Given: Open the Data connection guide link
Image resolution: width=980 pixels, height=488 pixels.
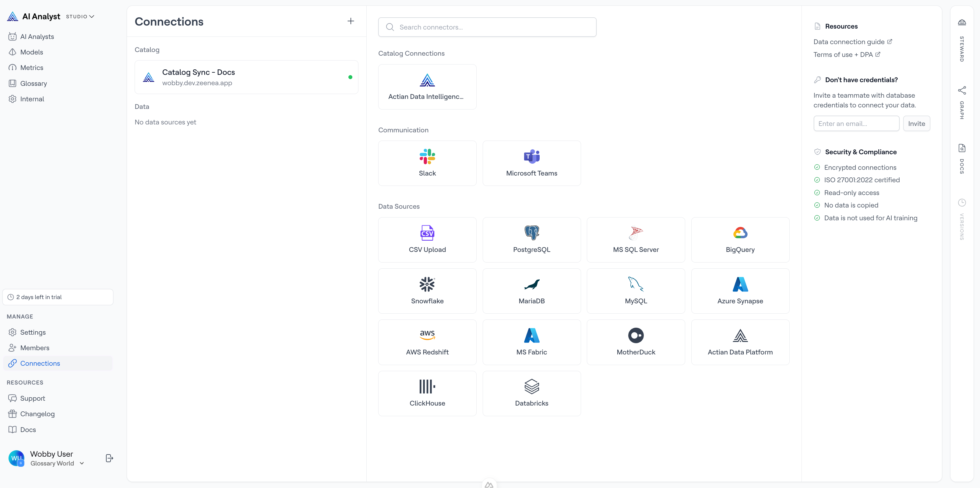Looking at the screenshot, I should [849, 41].
